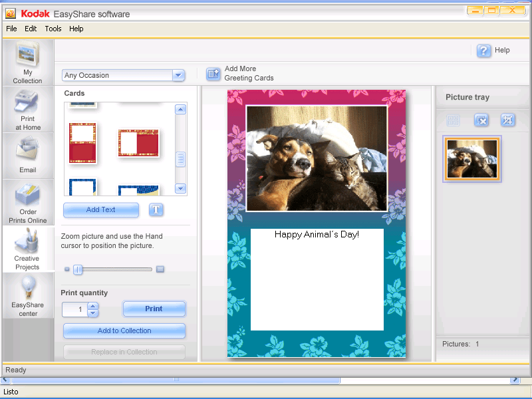532x399 pixels.
Task: Go to Print at Home section
Action: (27, 110)
